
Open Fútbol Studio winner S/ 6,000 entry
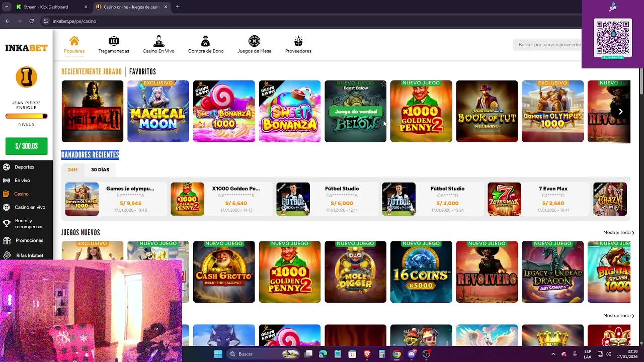point(327,199)
